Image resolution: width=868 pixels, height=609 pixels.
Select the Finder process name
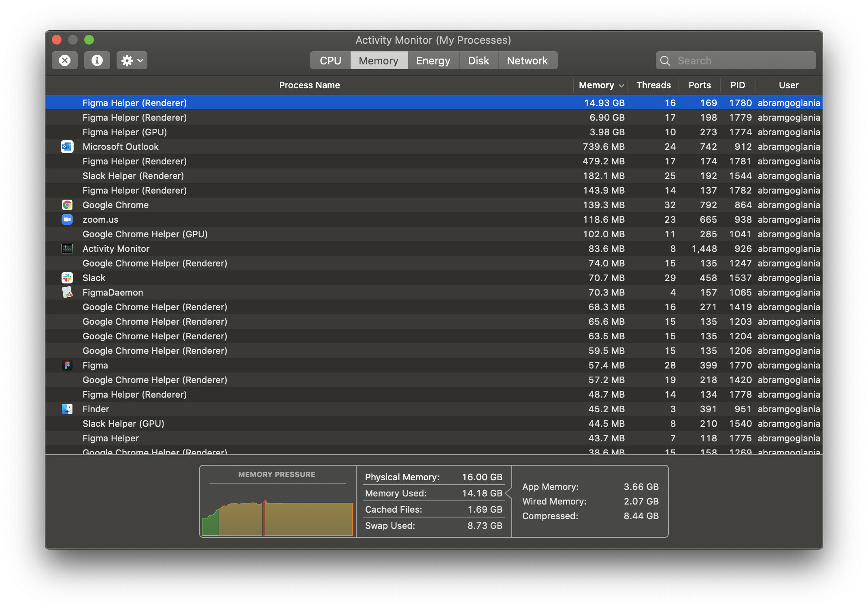pos(96,409)
